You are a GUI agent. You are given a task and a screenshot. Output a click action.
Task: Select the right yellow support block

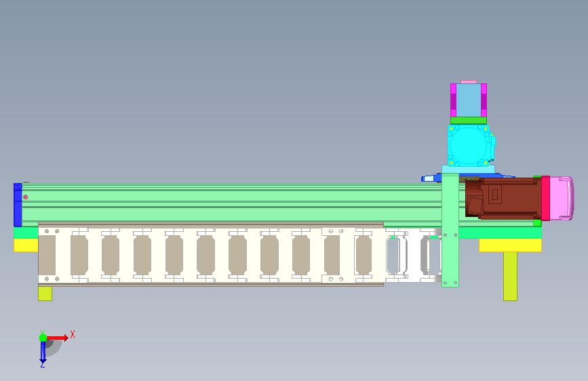click(511, 245)
